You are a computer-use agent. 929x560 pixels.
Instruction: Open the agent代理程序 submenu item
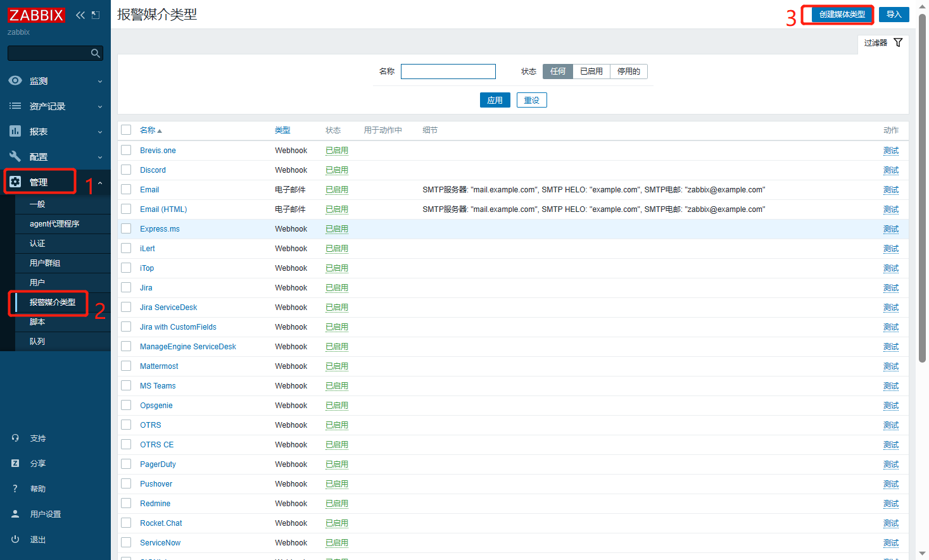coord(63,224)
